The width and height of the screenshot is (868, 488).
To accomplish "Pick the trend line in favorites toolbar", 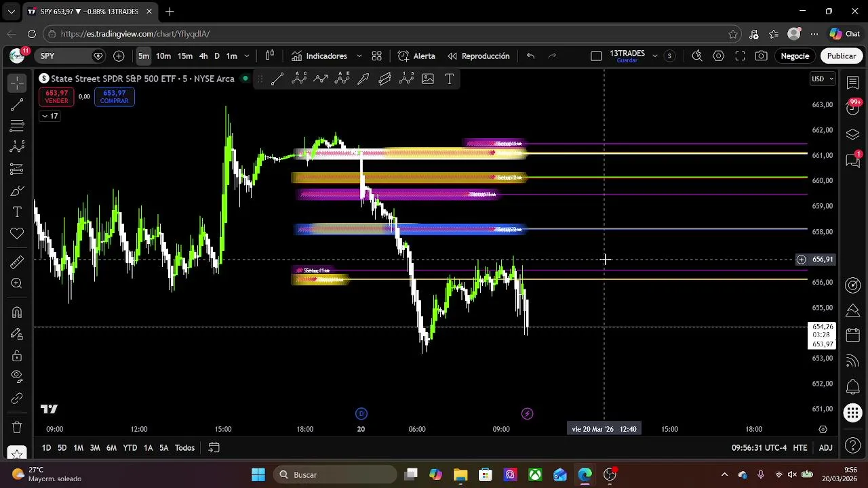I will [277, 79].
